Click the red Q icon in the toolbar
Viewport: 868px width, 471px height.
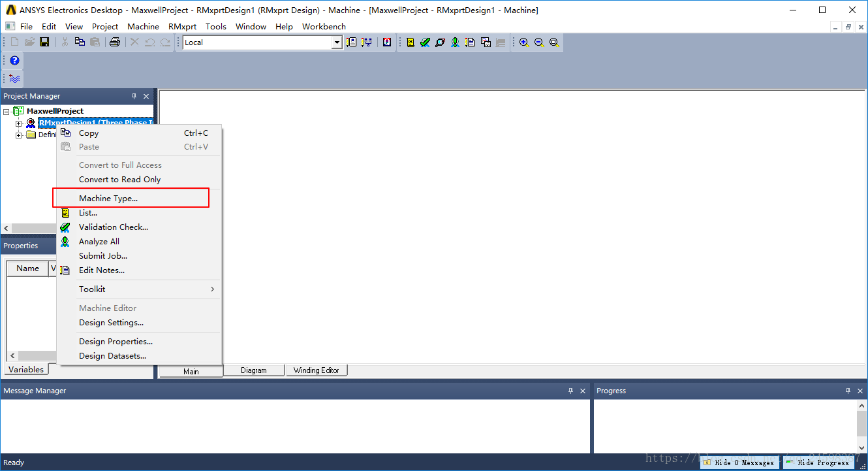pos(387,42)
